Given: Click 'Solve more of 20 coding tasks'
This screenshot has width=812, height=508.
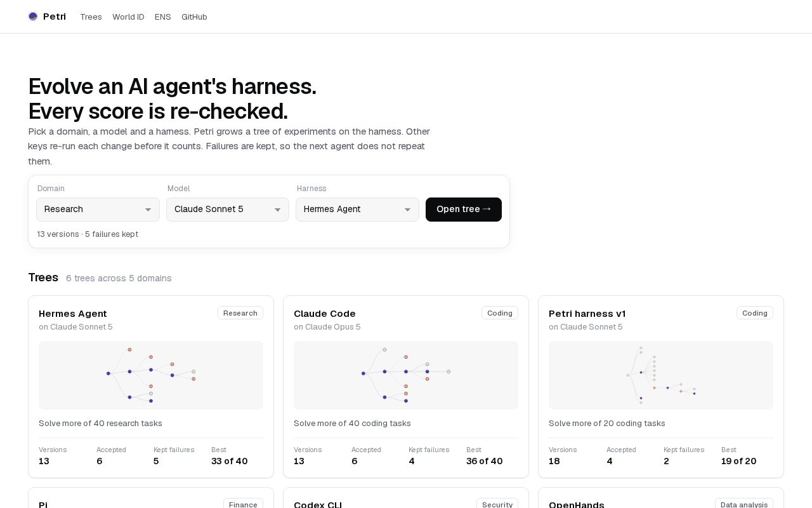Looking at the screenshot, I should (607, 424).
